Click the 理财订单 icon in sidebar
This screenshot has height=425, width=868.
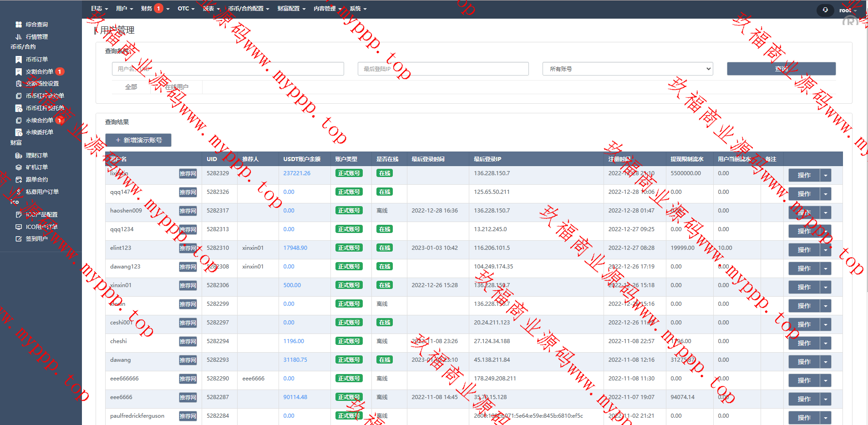point(19,156)
